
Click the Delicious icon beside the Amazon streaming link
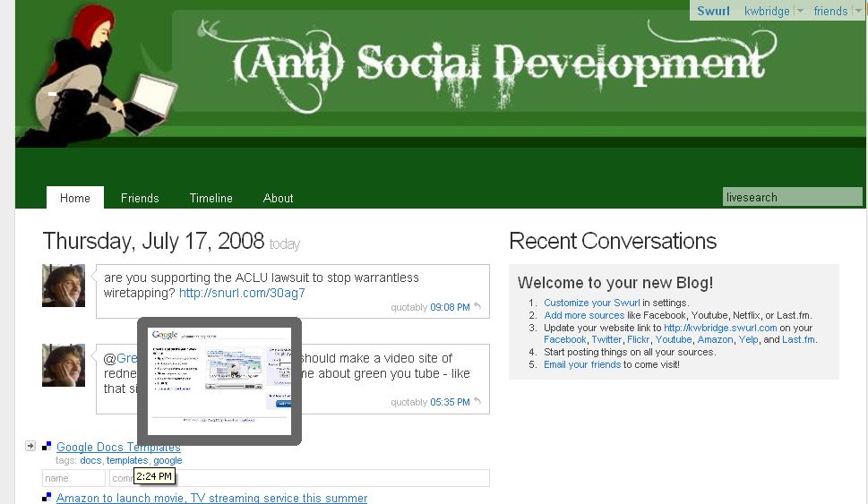(x=47, y=497)
